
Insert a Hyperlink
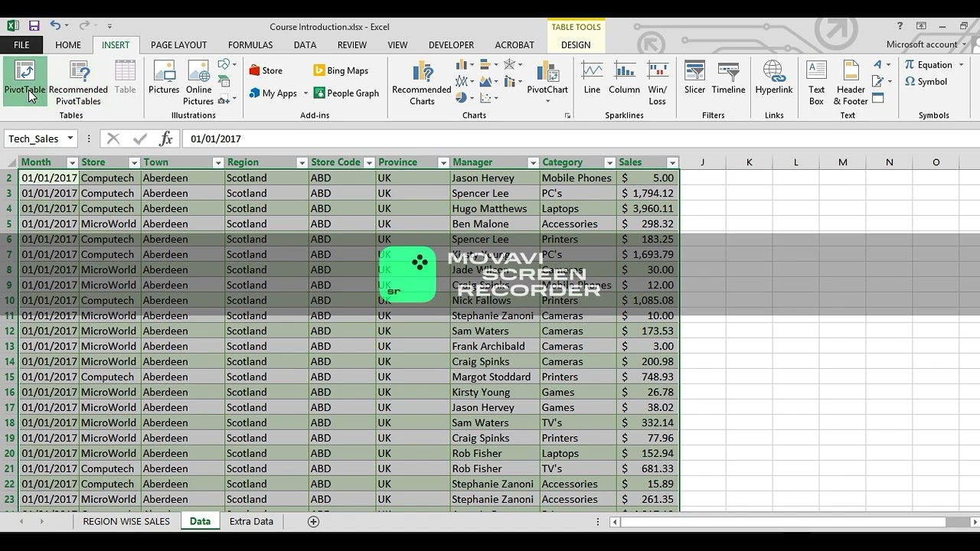point(774,77)
